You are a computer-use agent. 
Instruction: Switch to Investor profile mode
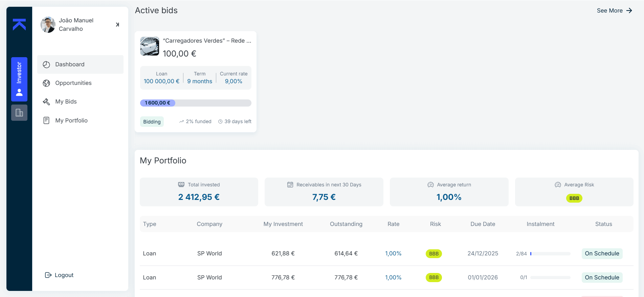19,79
